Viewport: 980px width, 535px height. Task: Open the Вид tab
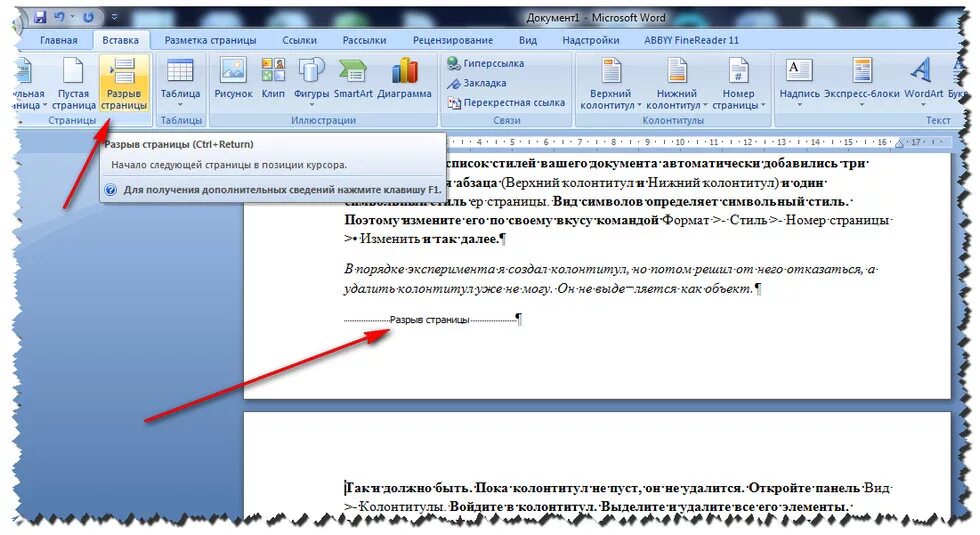point(528,40)
